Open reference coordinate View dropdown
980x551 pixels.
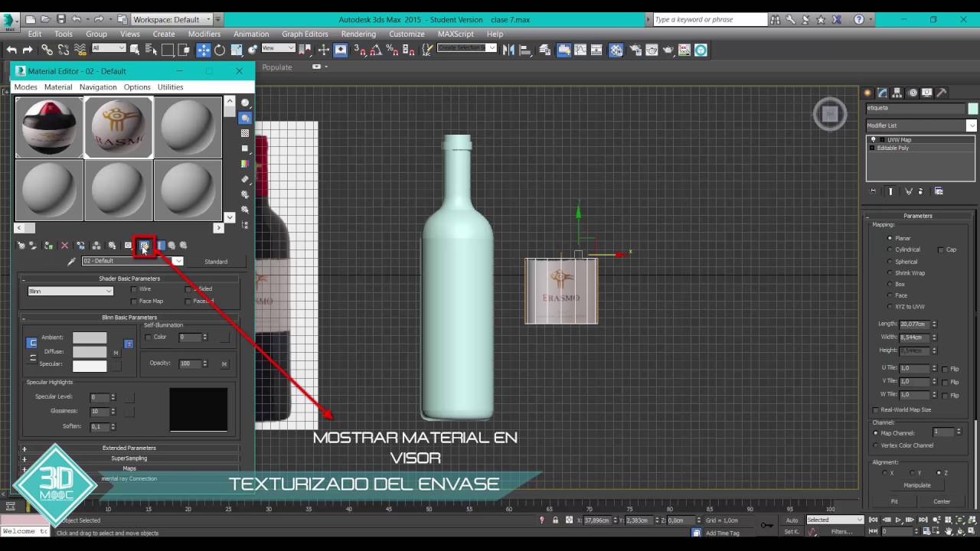point(278,48)
